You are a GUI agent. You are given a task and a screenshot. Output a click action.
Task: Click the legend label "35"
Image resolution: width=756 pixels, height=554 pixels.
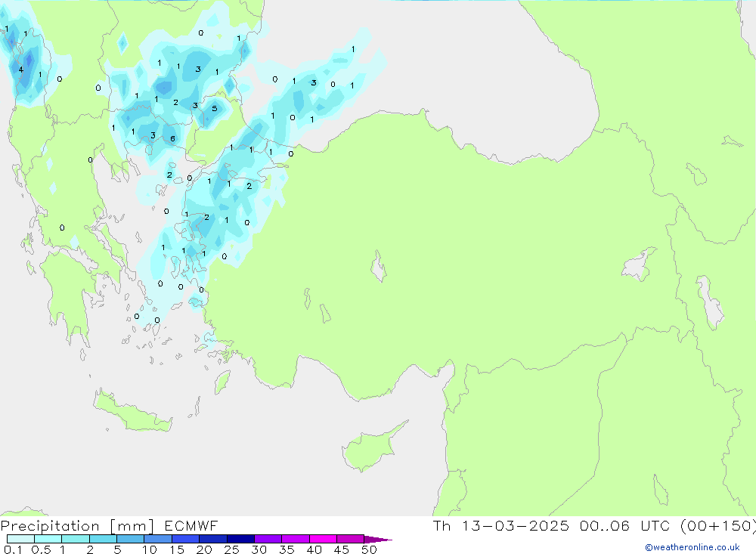click(x=287, y=549)
